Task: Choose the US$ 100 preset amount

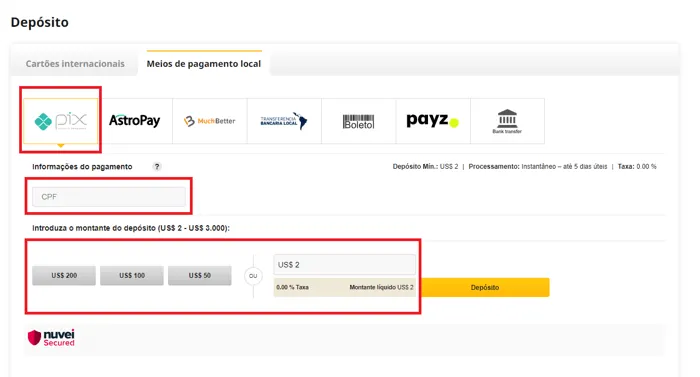Action: 132,276
